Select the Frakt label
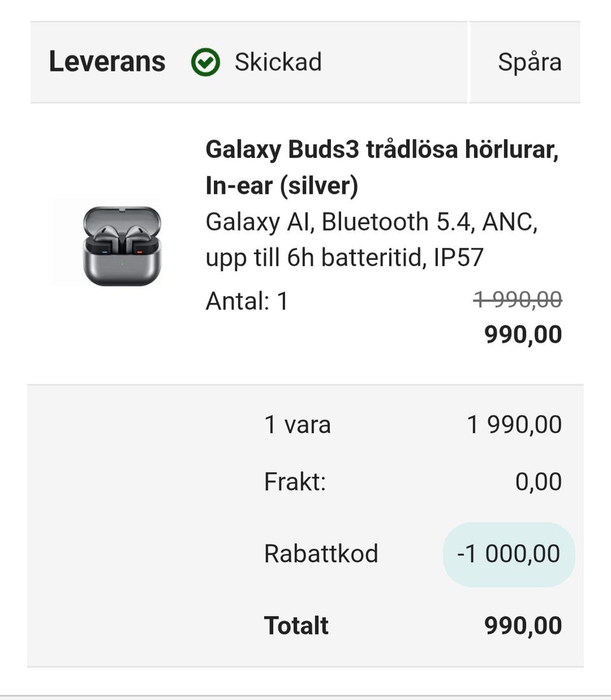The height and width of the screenshot is (700, 611). pos(295,482)
